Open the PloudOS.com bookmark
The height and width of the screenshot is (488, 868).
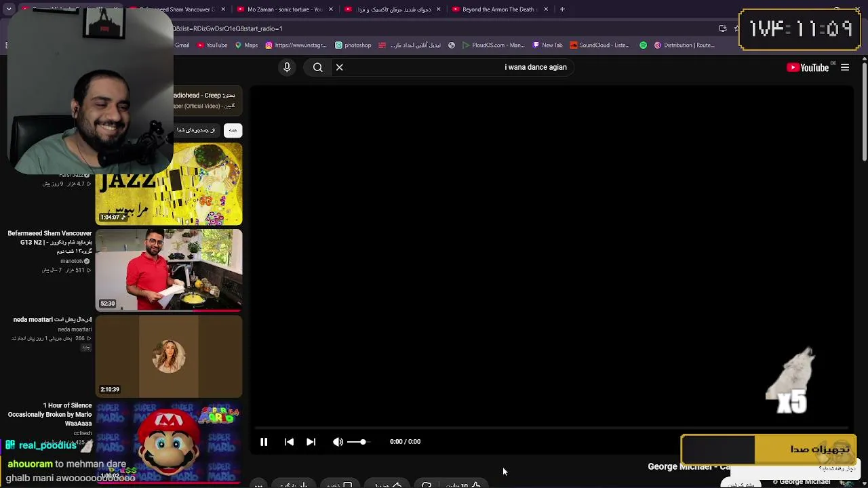click(x=493, y=45)
